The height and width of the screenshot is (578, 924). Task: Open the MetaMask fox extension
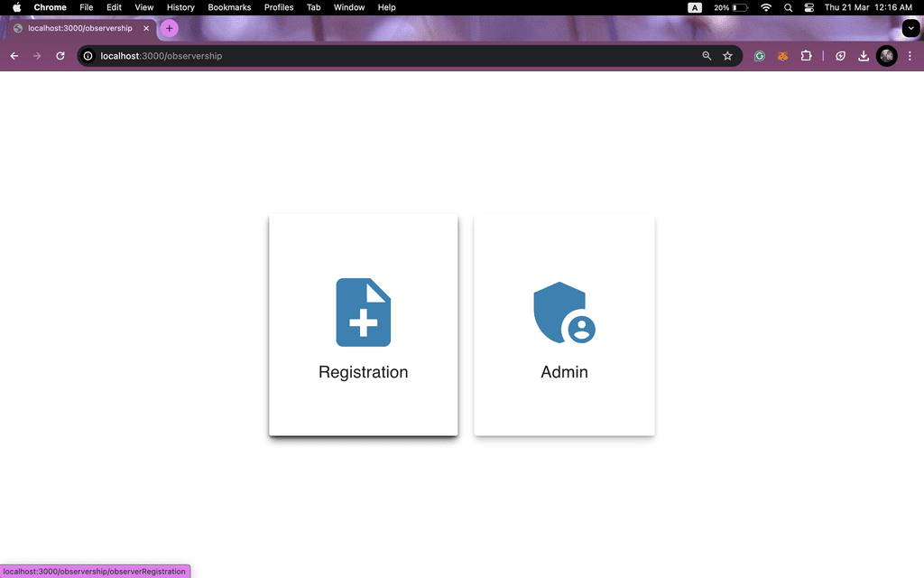coord(783,56)
